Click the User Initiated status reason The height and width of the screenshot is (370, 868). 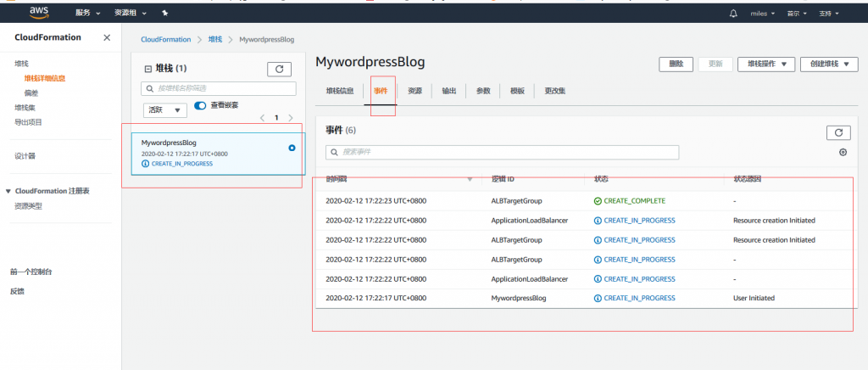click(x=754, y=298)
